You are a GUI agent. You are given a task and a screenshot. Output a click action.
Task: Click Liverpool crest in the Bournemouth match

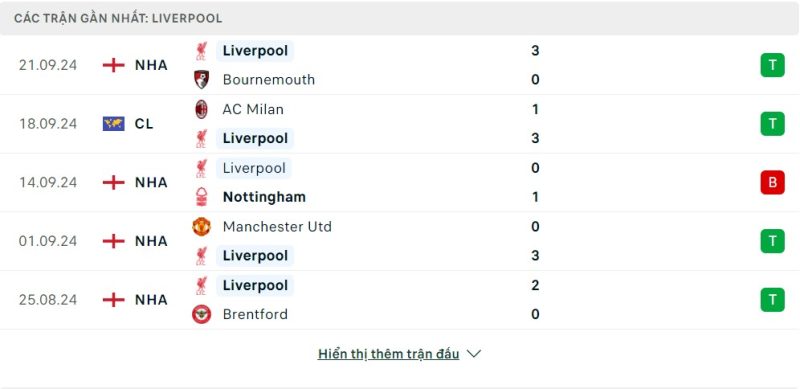[x=201, y=51]
